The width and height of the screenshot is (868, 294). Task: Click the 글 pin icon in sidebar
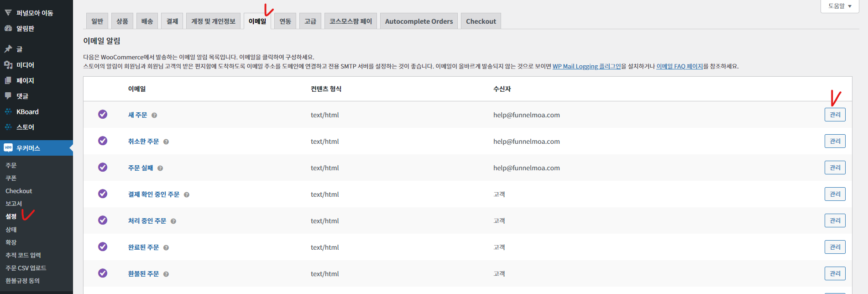pyautogui.click(x=8, y=49)
